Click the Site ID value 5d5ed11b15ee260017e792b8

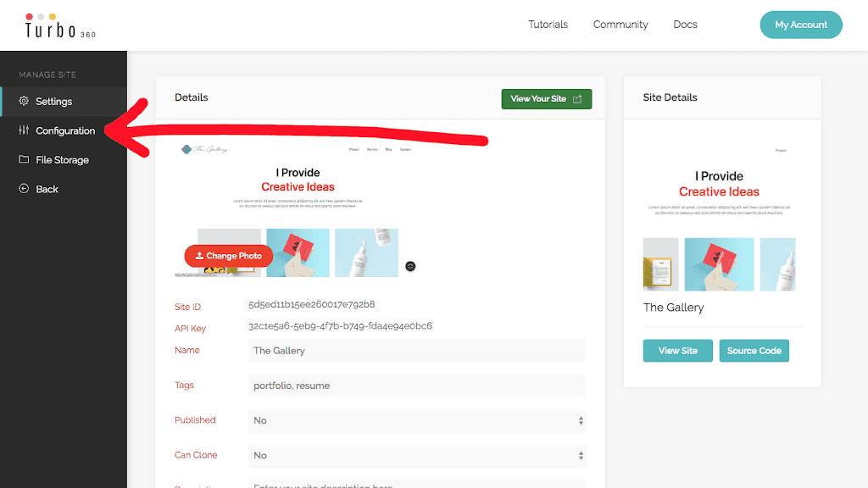click(312, 304)
